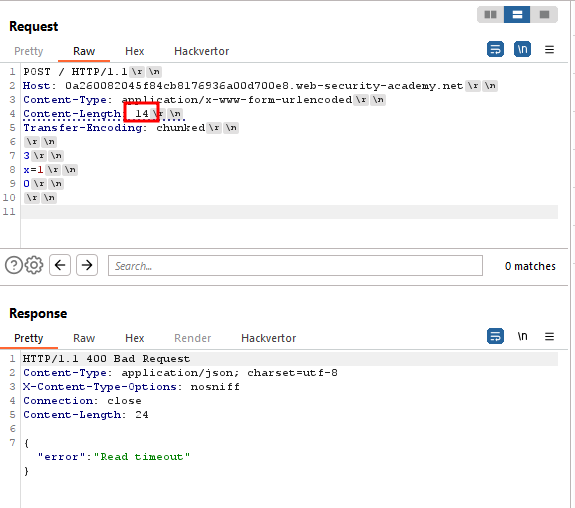
Task: Click the 'Response' panel heading
Action: point(38,314)
